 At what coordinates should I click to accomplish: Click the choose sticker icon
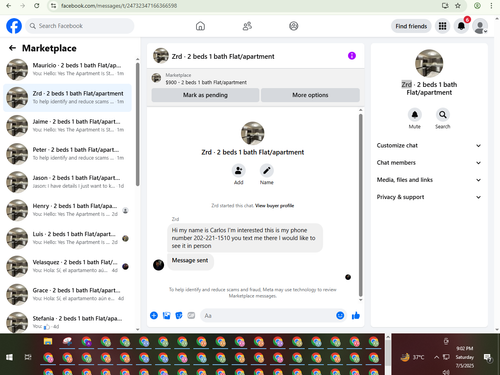point(179,315)
